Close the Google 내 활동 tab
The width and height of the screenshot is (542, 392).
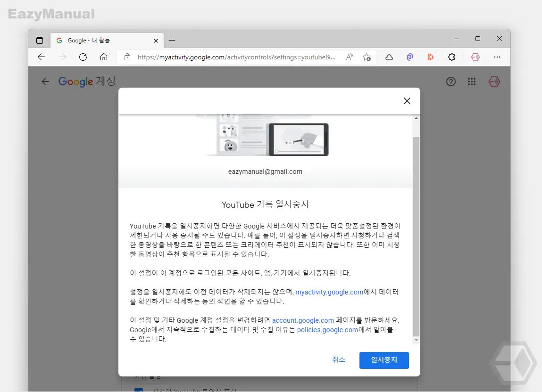(156, 41)
